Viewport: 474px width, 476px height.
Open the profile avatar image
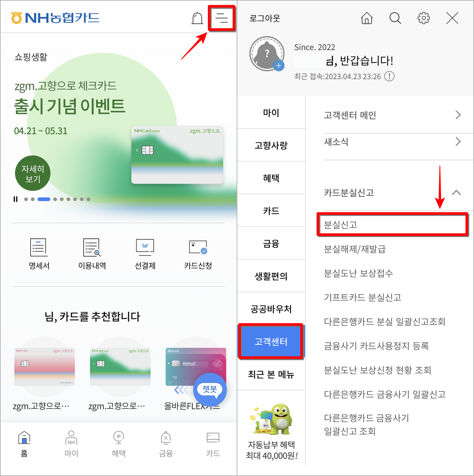pos(267,54)
